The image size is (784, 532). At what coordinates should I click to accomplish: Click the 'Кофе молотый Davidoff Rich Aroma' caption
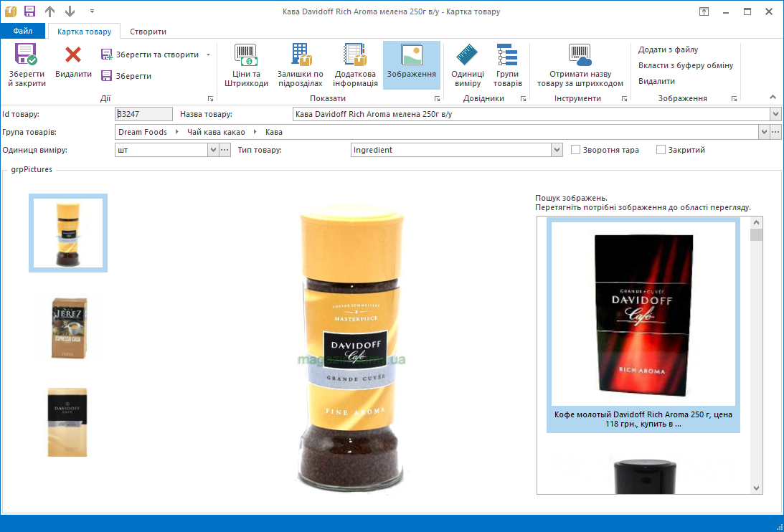643,419
